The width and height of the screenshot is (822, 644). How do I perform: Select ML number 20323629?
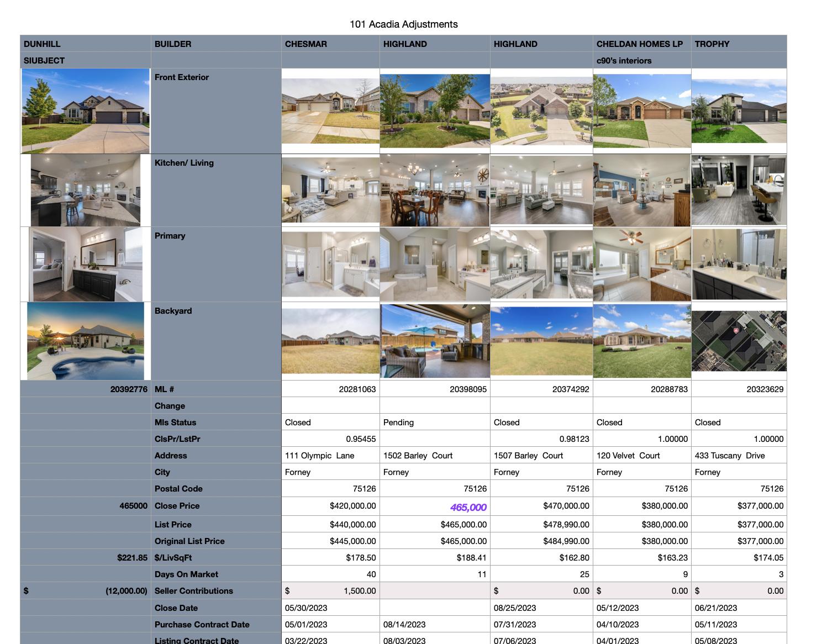(765, 389)
